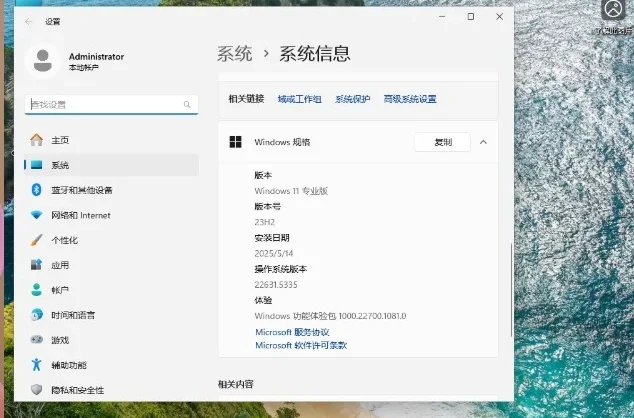
Task: Maximize the Settings window
Action: click(471, 17)
